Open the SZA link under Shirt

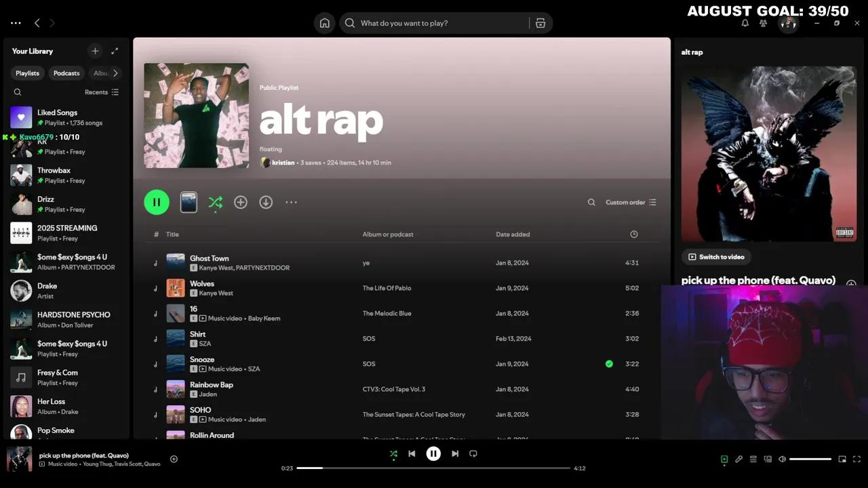point(205,344)
